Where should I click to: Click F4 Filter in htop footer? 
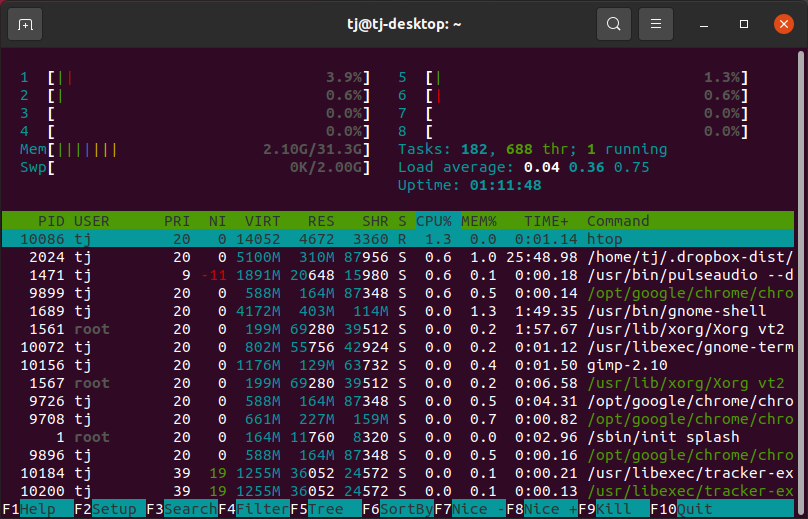pos(254,509)
